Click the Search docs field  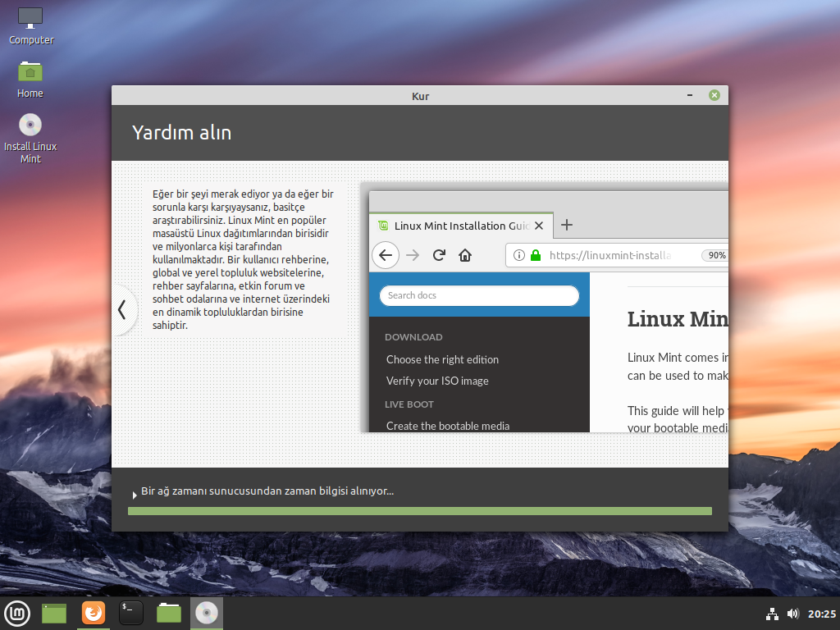[479, 295]
